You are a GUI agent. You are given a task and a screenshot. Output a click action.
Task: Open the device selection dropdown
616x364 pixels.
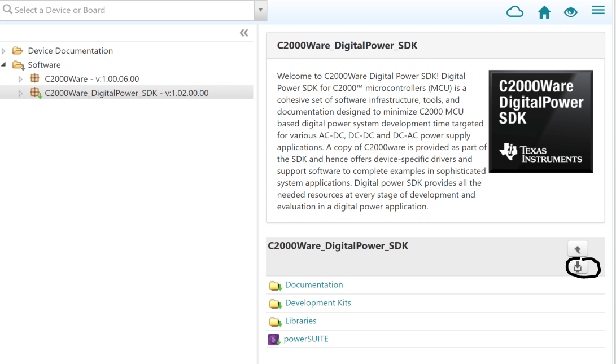click(x=260, y=10)
